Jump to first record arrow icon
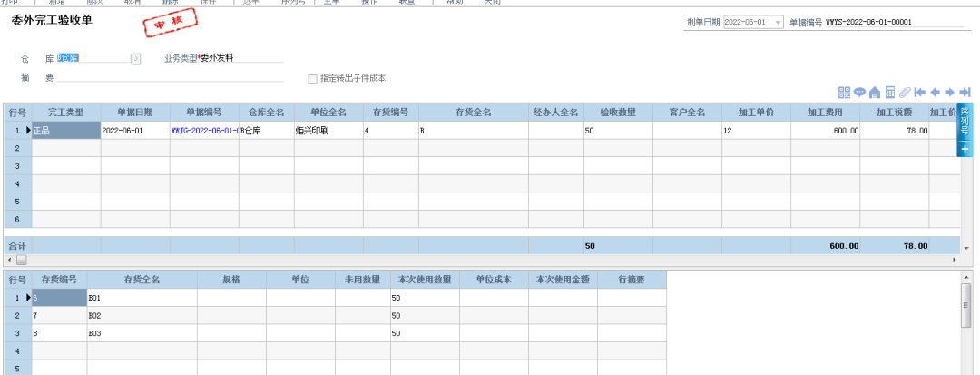The height and width of the screenshot is (375, 980). 919,92
